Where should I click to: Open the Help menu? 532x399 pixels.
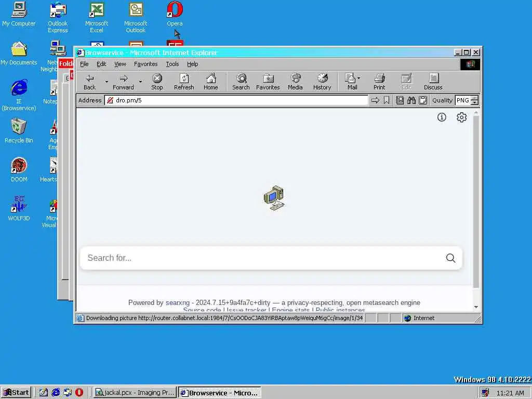point(192,64)
